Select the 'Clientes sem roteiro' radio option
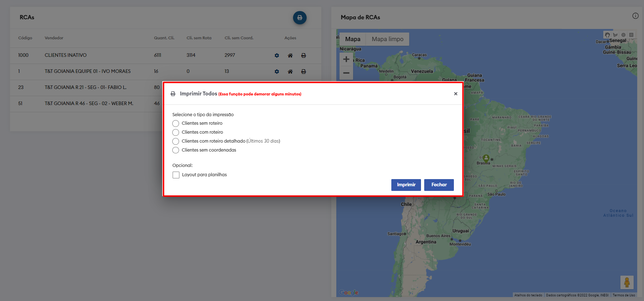Viewport: 644px width, 301px height. pos(175,123)
